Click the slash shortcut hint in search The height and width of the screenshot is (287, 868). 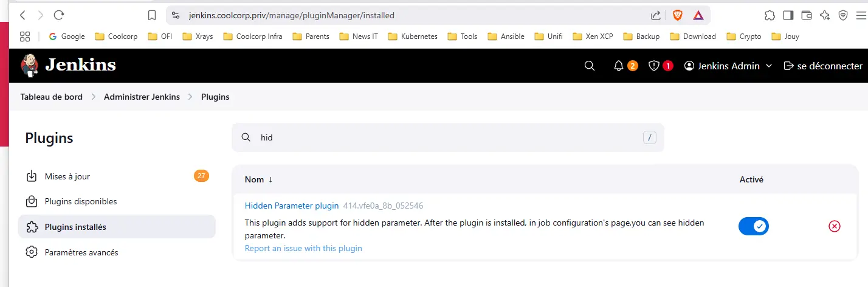pyautogui.click(x=650, y=137)
